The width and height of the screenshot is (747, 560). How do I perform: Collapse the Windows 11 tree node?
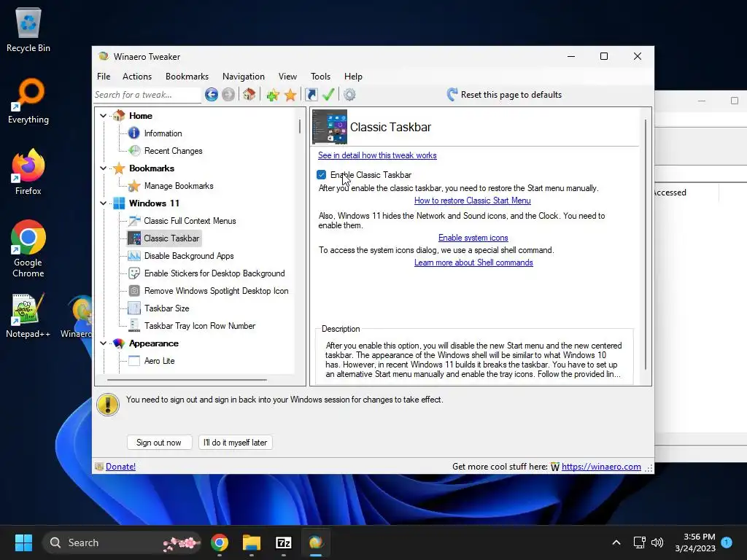coord(104,203)
